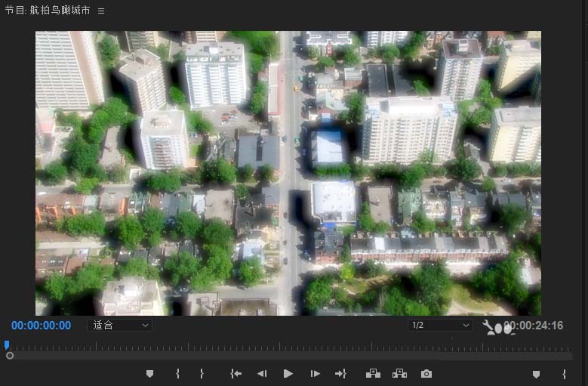Open the 1/2 playback resolution dropdown
Viewport: 588px width, 386px height.
click(440, 326)
